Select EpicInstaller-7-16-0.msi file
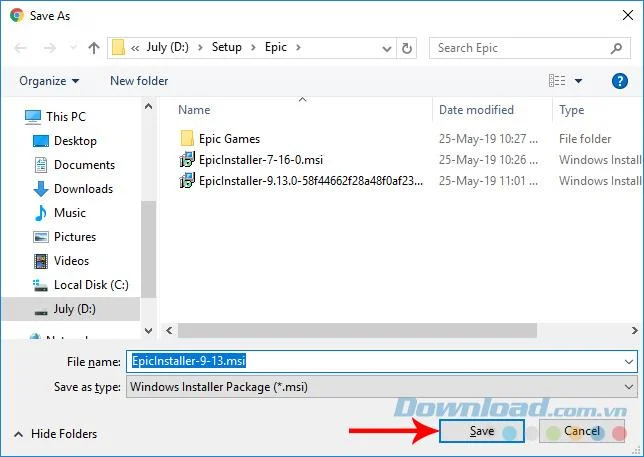644x457 pixels. coord(261,160)
